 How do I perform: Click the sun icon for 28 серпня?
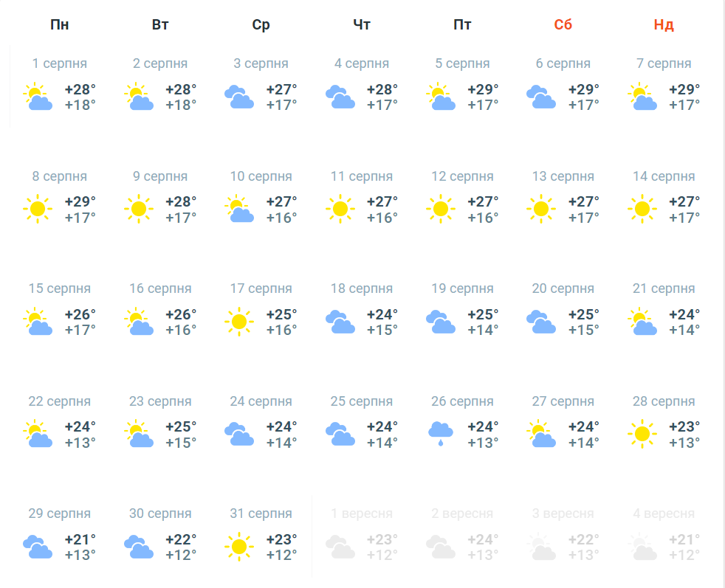click(x=642, y=434)
